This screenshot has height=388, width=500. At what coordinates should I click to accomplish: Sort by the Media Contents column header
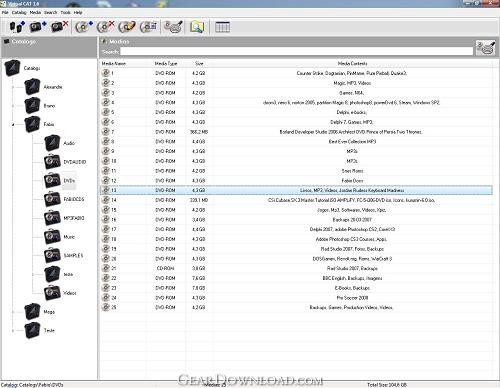pyautogui.click(x=352, y=63)
